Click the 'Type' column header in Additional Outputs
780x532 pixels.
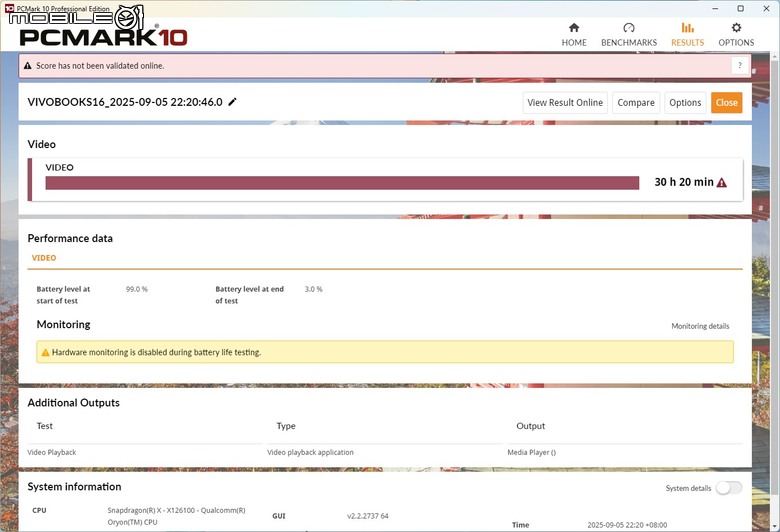[x=286, y=426]
